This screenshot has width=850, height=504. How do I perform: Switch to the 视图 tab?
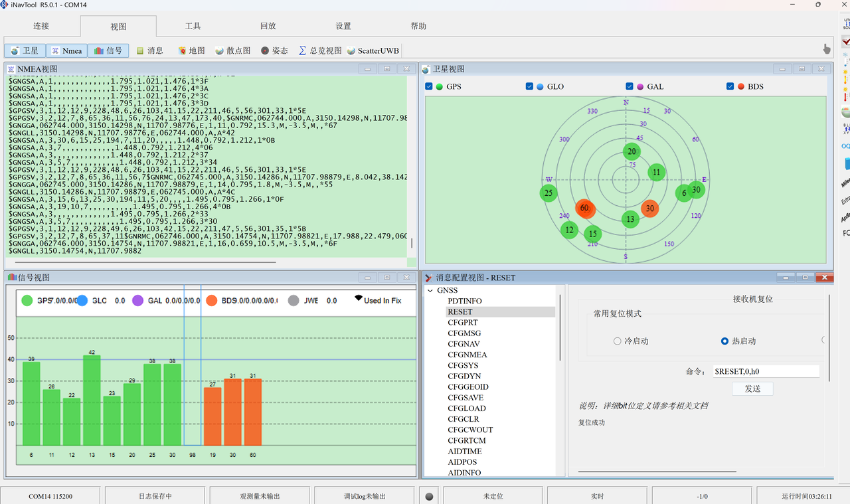(x=118, y=27)
